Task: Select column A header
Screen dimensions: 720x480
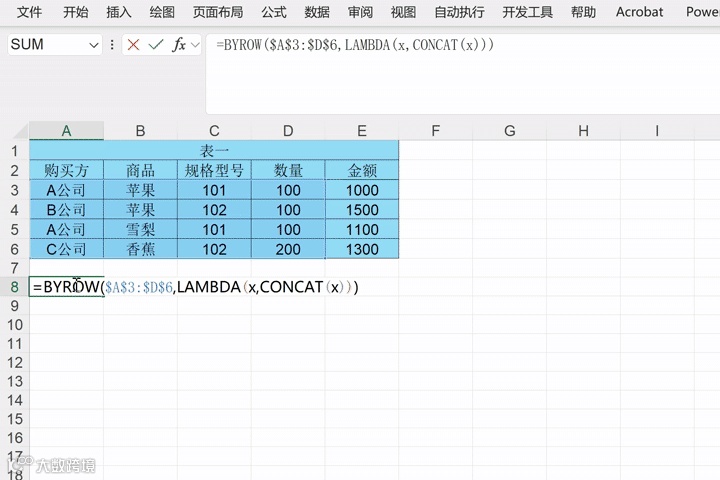Action: coord(67,131)
